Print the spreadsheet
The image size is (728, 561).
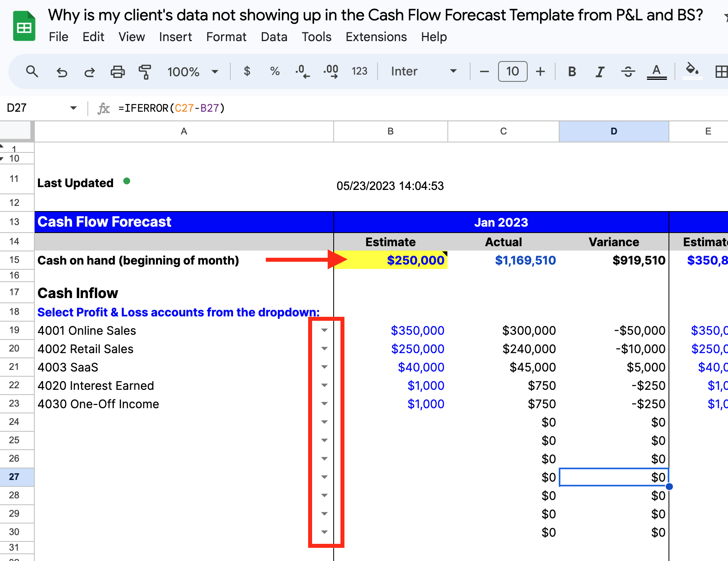pyautogui.click(x=117, y=72)
